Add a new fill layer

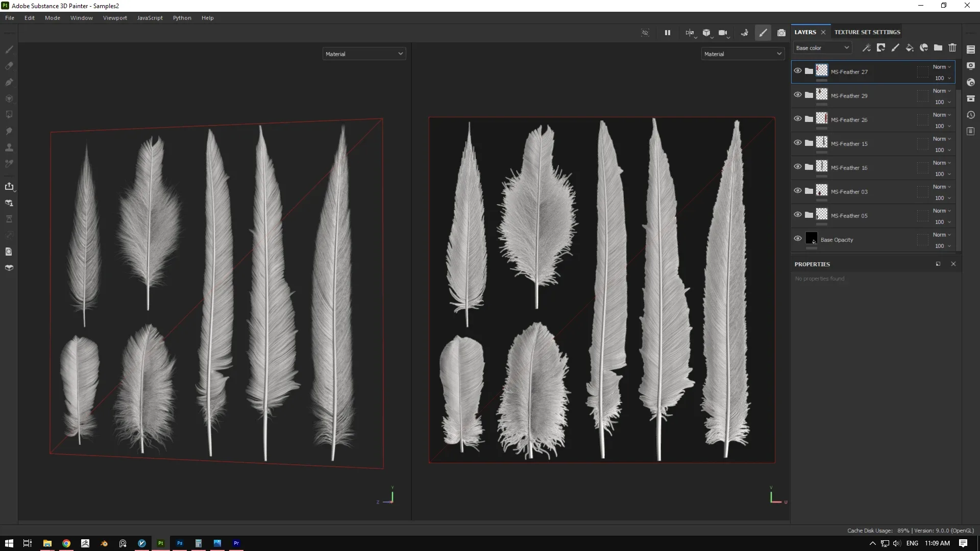[910, 47]
